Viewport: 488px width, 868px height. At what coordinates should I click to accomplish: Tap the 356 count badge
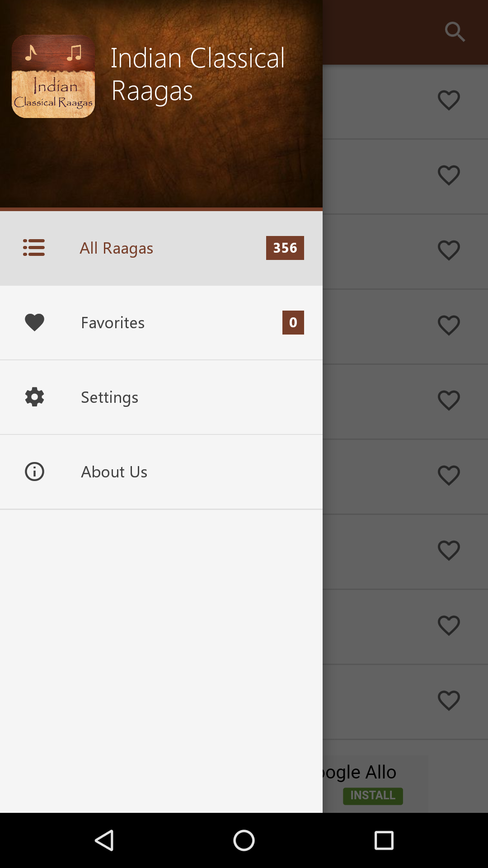click(x=285, y=248)
